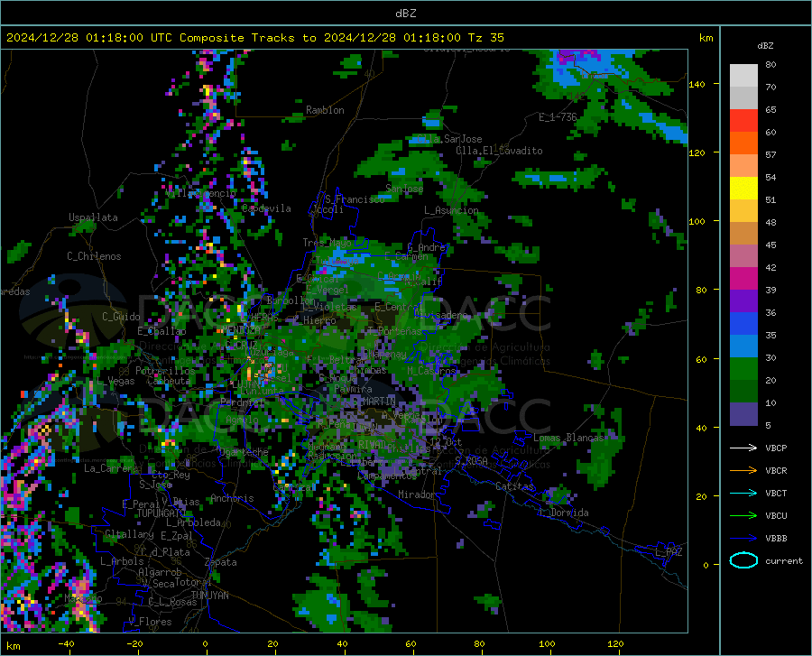
Task: Click the Palmira place label
Action: (353, 389)
